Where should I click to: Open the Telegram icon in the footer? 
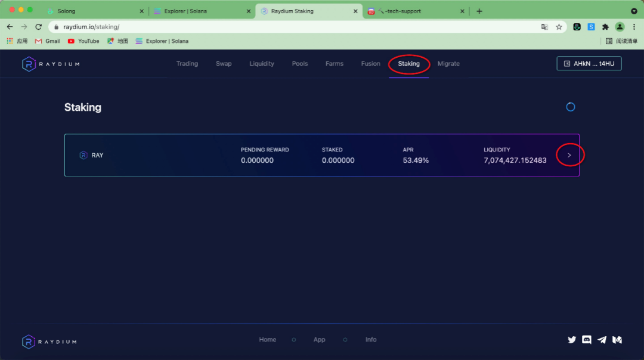point(602,340)
